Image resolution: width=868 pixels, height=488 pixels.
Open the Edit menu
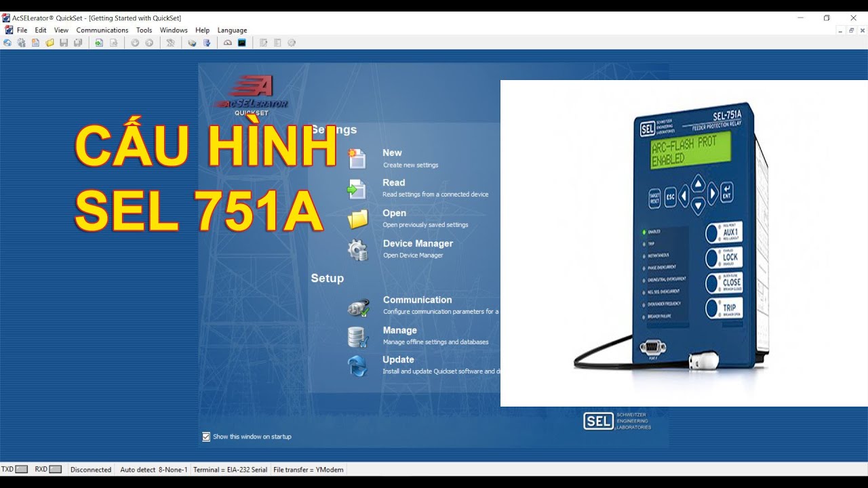click(x=41, y=30)
